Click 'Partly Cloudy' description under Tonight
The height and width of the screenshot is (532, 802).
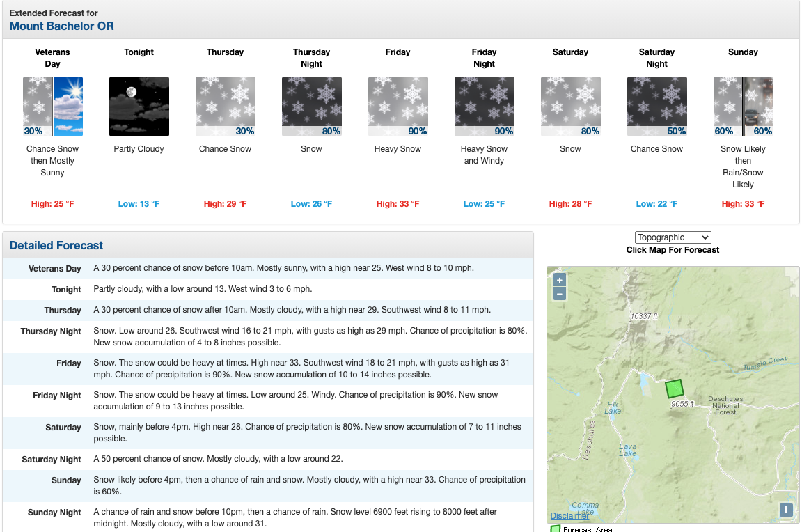[x=139, y=149]
